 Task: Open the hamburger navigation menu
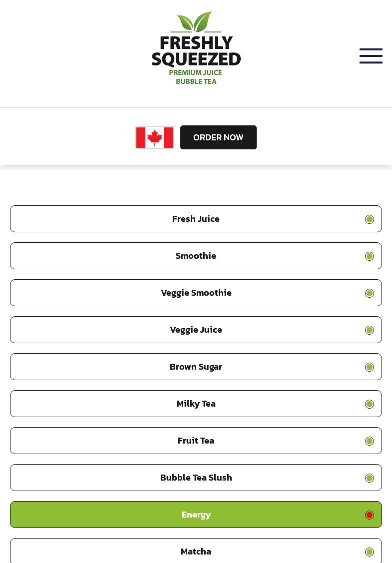click(x=371, y=56)
